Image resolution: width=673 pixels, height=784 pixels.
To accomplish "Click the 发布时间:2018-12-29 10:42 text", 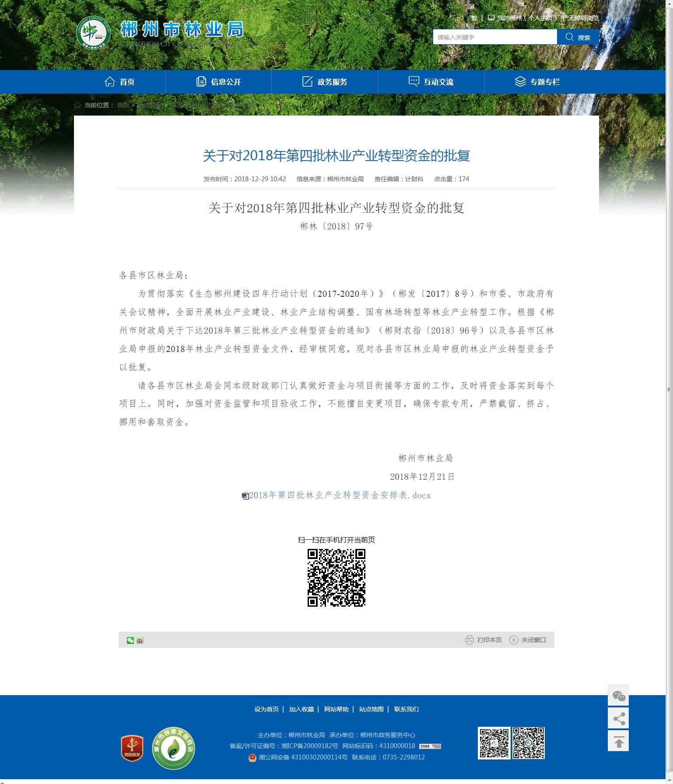I will click(x=245, y=179).
